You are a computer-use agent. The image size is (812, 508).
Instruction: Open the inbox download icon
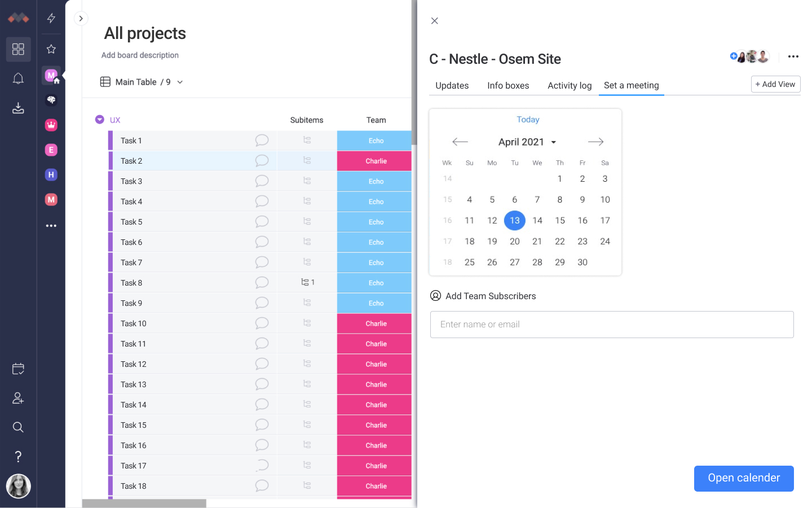pyautogui.click(x=18, y=108)
